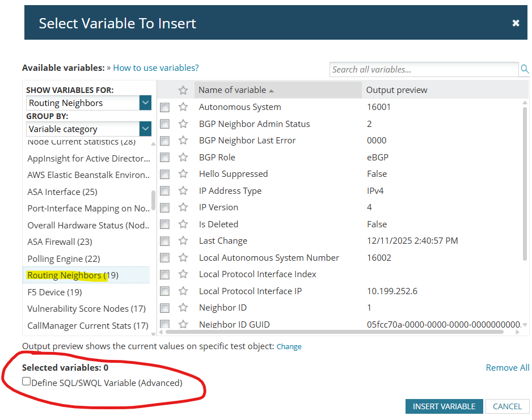Select Port-Interface Mapping category
The image size is (532, 420).
click(x=88, y=208)
